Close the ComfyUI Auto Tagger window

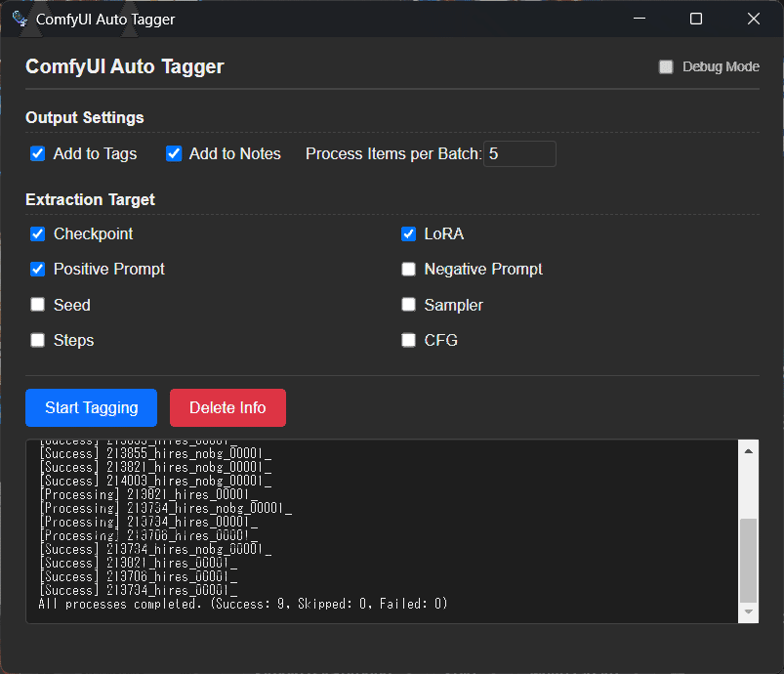tap(753, 19)
